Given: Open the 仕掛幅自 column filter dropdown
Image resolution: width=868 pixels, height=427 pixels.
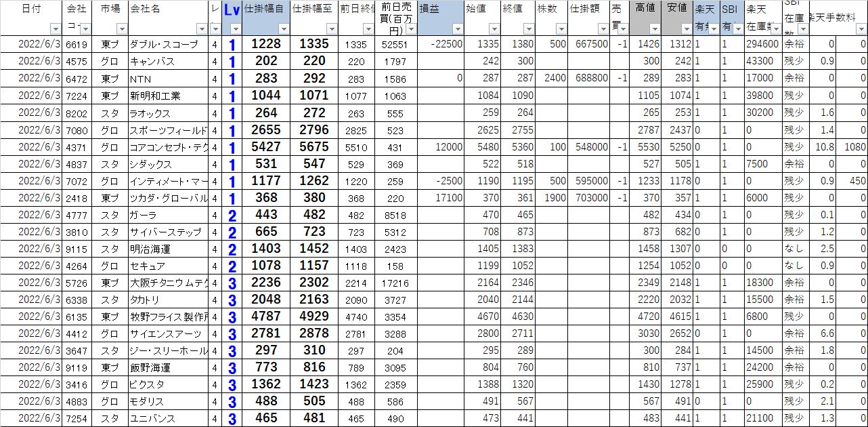Looking at the screenshot, I should 284,28.
